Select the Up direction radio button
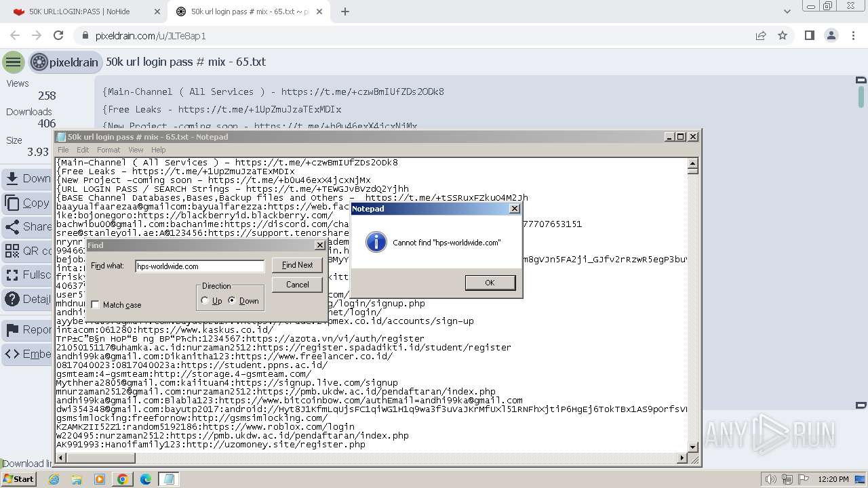The width and height of the screenshot is (868, 488). [205, 301]
